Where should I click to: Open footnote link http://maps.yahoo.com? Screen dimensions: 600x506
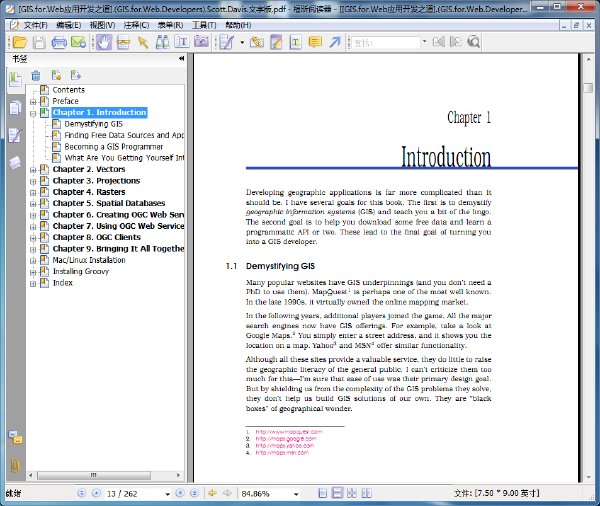(285, 446)
